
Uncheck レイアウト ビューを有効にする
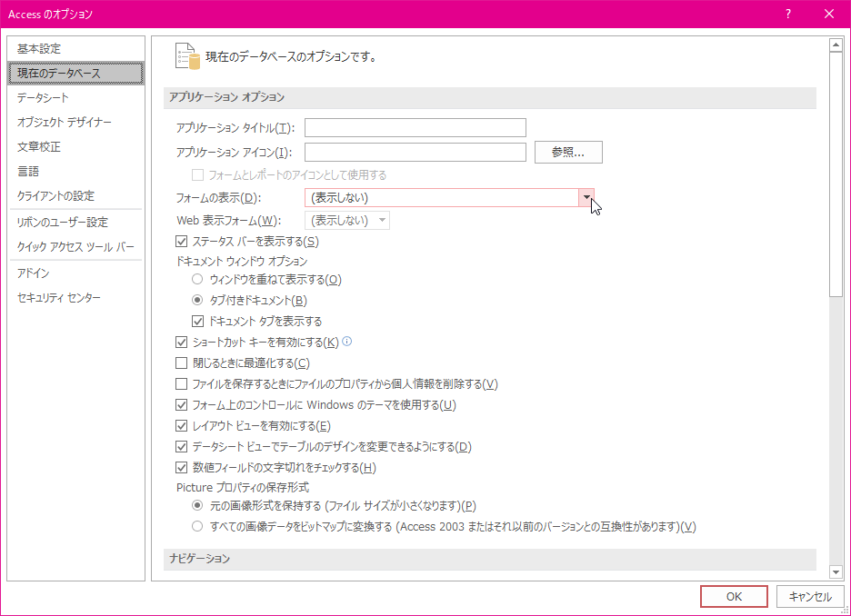coord(181,426)
